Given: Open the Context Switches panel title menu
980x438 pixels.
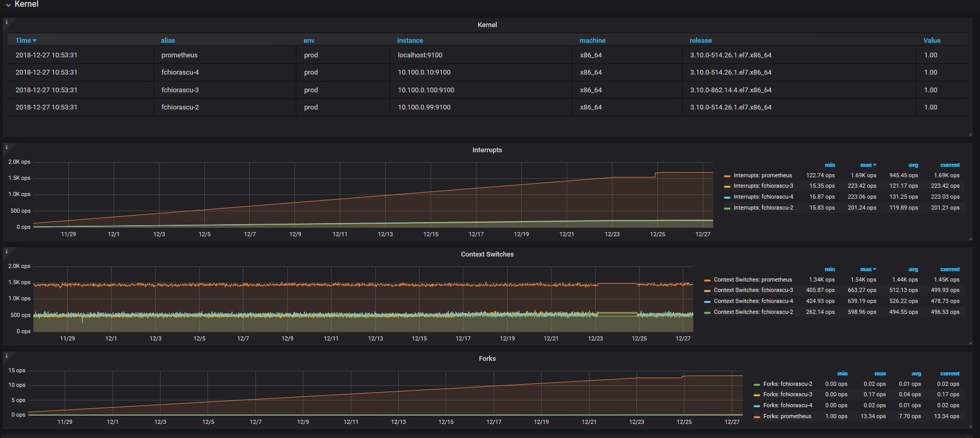Looking at the screenshot, I should (x=487, y=254).
